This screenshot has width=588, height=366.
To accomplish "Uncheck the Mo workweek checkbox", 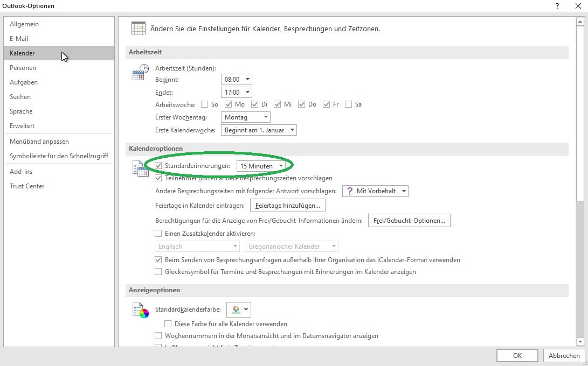I will [x=229, y=104].
